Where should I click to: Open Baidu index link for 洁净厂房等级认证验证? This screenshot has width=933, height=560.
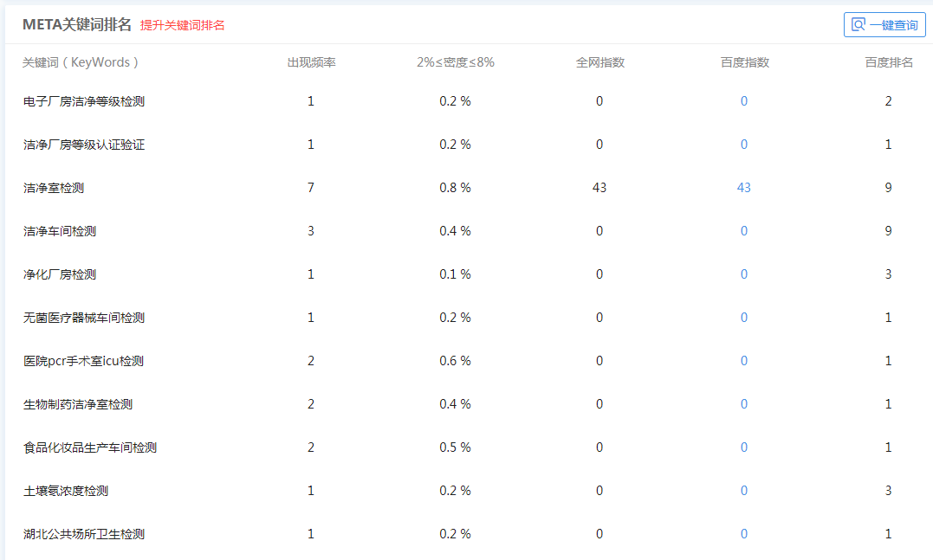(x=744, y=145)
